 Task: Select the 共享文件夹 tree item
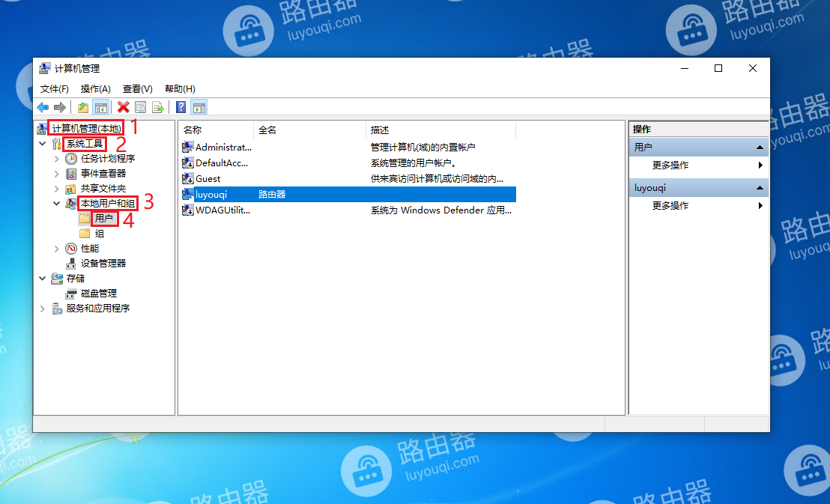pos(103,189)
